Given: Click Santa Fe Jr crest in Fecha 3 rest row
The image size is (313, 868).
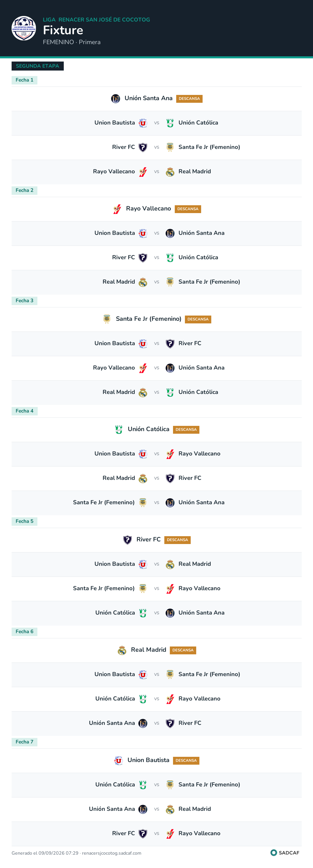Looking at the screenshot, I should click(107, 319).
